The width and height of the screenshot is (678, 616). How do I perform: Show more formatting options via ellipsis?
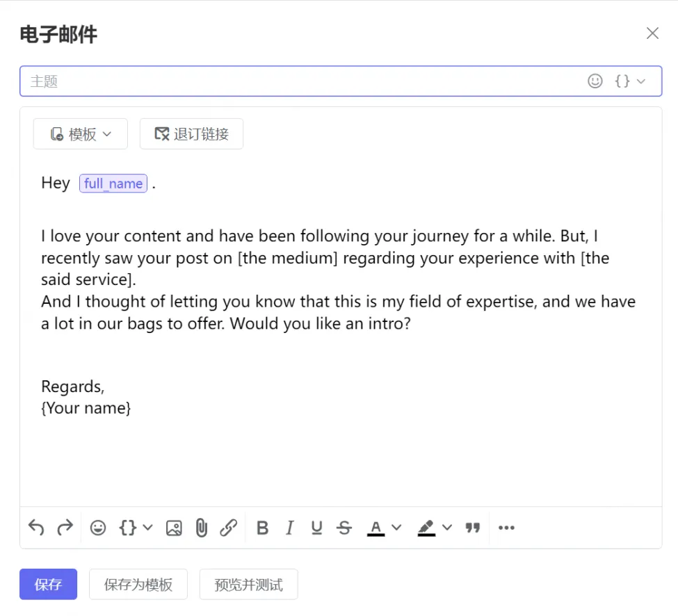click(x=506, y=528)
